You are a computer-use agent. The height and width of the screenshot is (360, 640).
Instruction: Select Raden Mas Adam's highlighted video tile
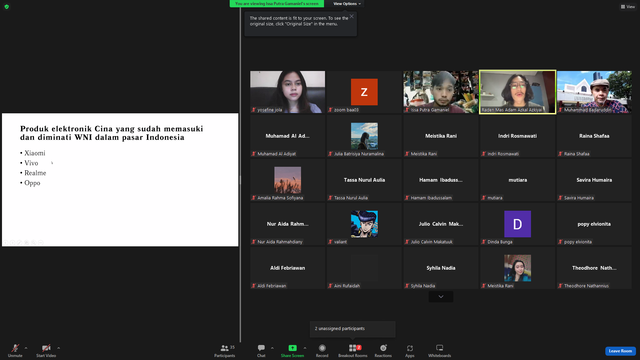(x=518, y=92)
